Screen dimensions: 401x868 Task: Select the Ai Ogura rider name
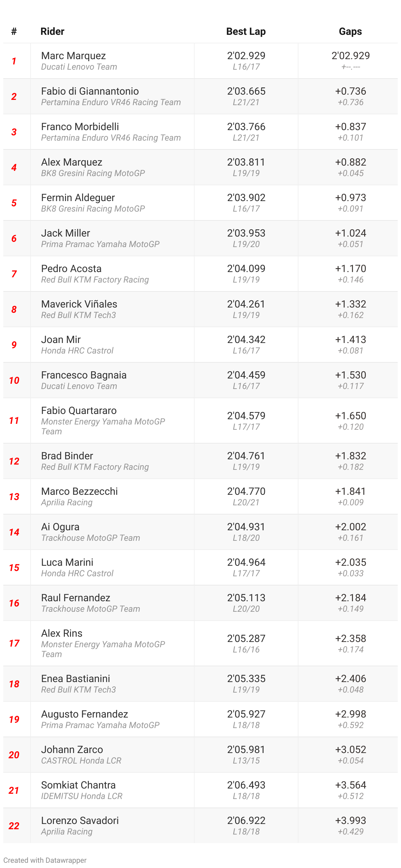[60, 527]
